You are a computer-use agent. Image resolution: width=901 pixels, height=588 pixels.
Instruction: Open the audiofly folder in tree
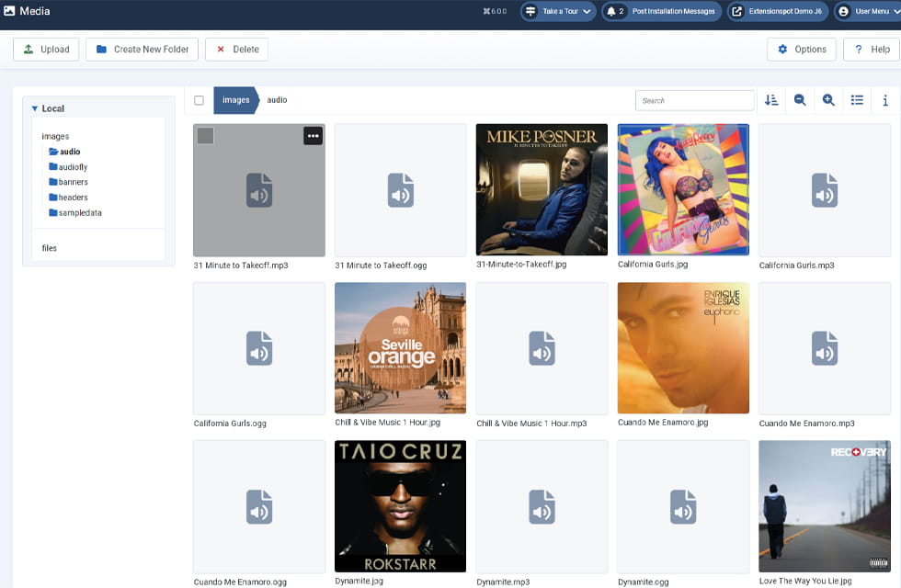(x=72, y=167)
